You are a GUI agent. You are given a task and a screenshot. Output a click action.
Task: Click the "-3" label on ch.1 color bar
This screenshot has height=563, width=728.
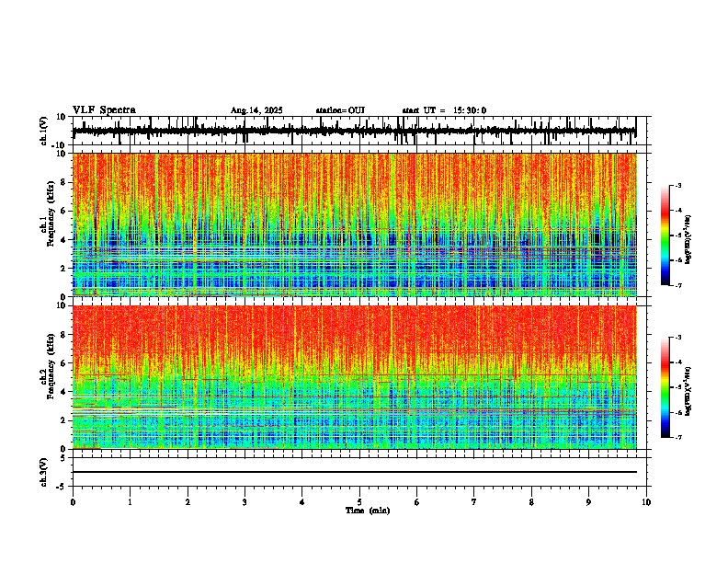pos(678,185)
